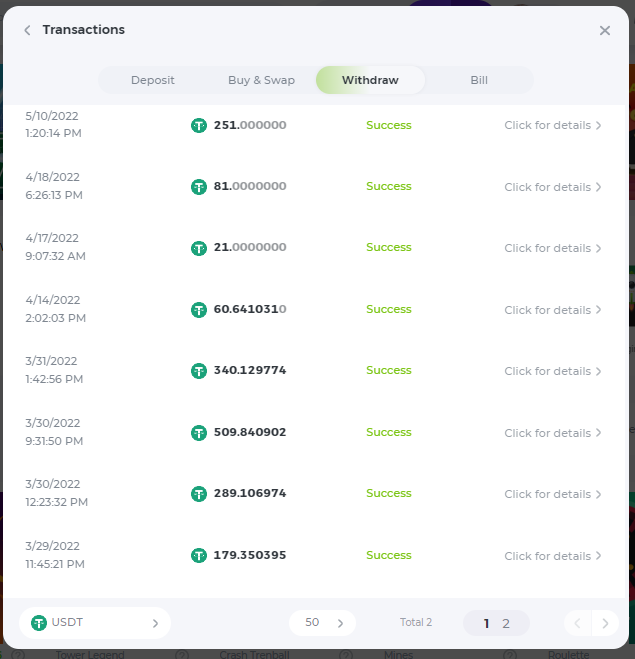Select page 1 in the pagination
The height and width of the screenshot is (659, 635).
[487, 624]
